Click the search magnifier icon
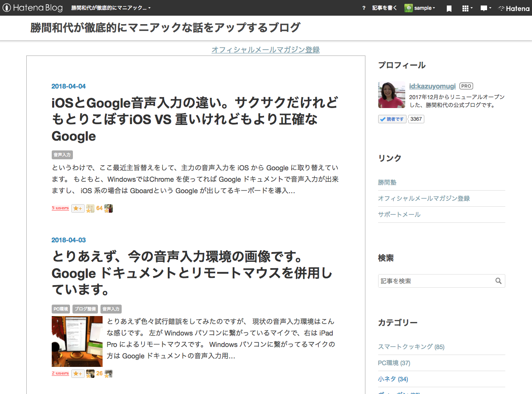 pos(499,281)
